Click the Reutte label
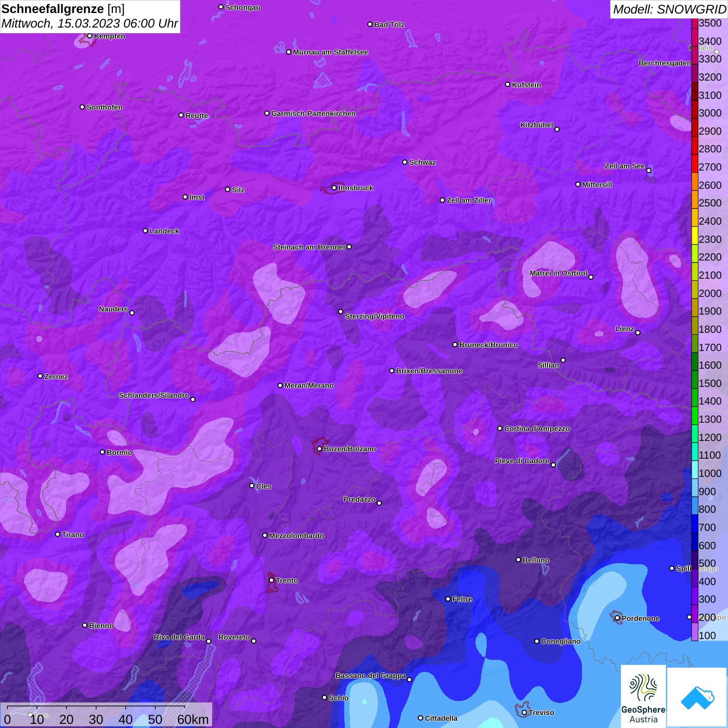This screenshot has height=728, width=728. (197, 115)
